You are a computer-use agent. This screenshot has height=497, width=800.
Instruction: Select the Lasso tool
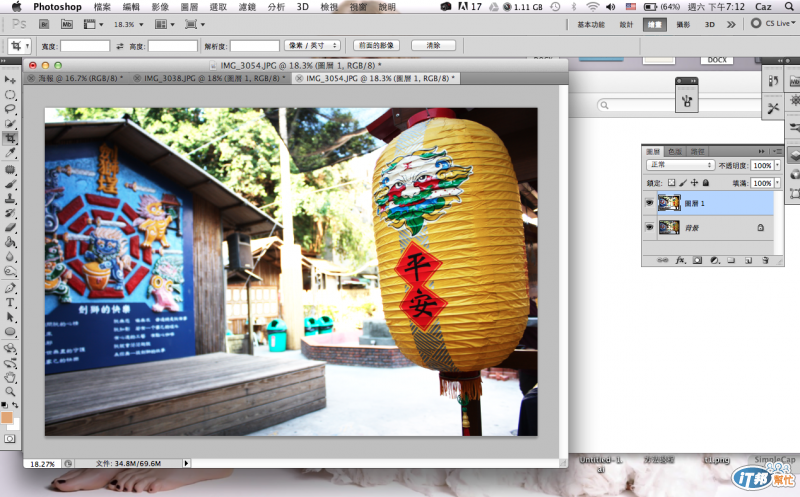pyautogui.click(x=10, y=109)
